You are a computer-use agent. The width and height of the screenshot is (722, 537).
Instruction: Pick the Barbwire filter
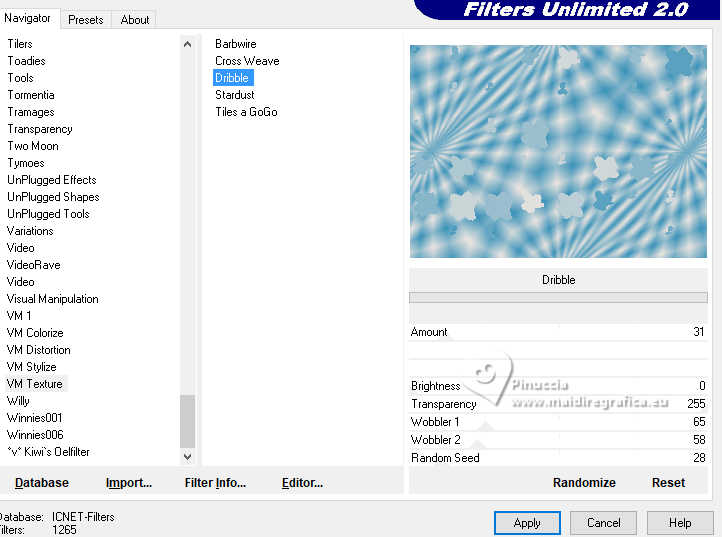(x=236, y=44)
